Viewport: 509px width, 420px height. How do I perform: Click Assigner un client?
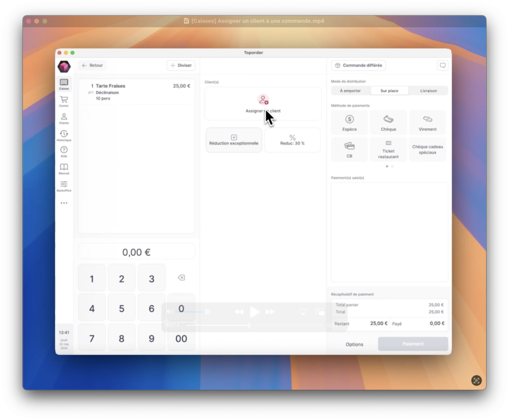click(263, 104)
